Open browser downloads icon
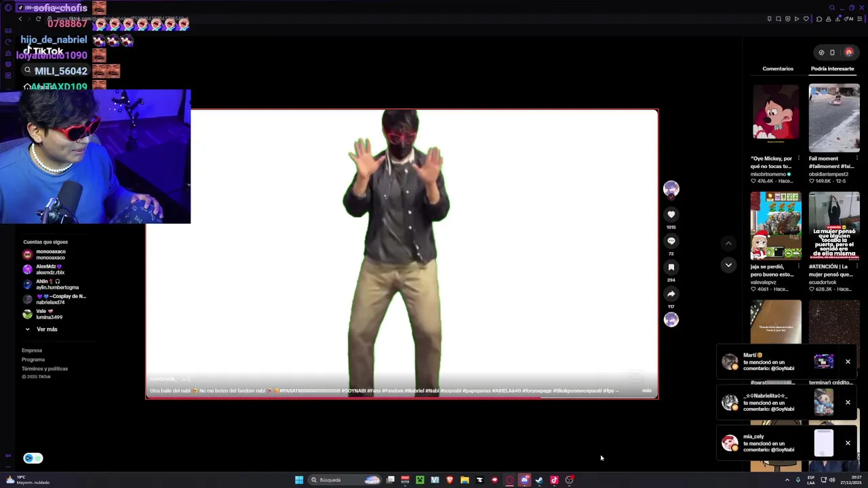The width and height of the screenshot is (868, 488). pyautogui.click(x=837, y=19)
